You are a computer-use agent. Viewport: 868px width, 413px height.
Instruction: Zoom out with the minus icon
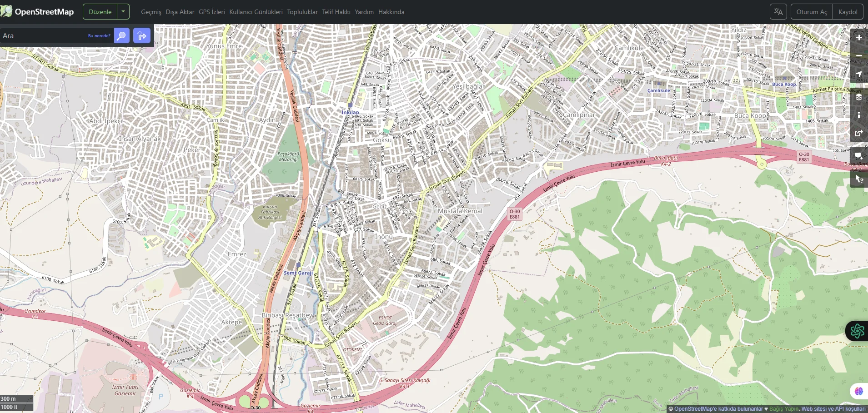click(858, 55)
